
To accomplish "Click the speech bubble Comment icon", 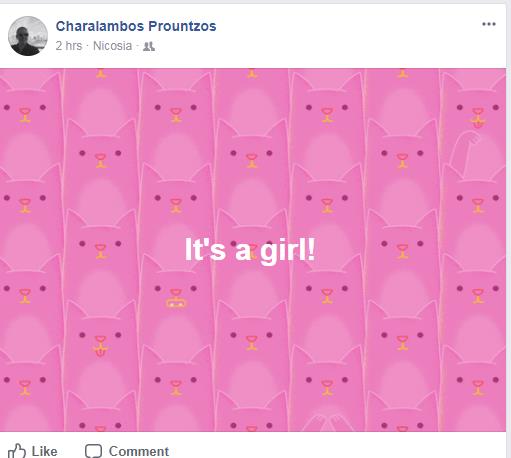I will point(93,451).
